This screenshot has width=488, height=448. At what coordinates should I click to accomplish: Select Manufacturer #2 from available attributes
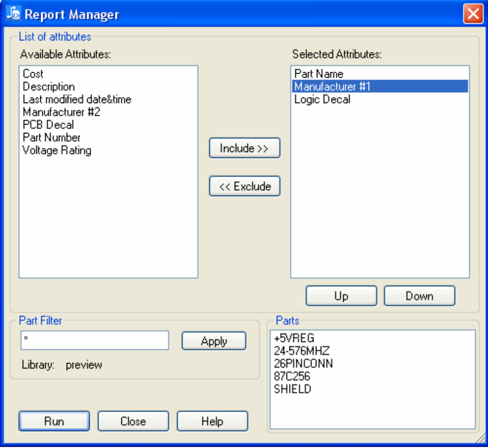point(61,112)
